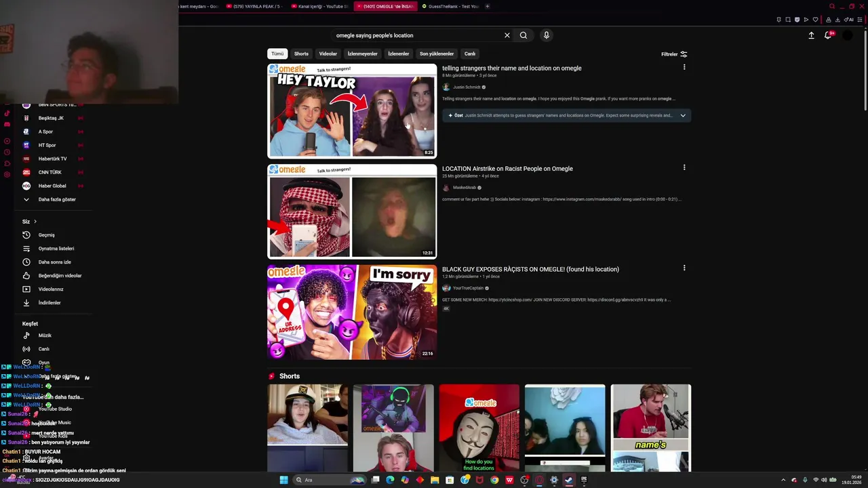The width and height of the screenshot is (868, 488).
Task: Open the 'Siz' section chevron
Action: (35, 222)
